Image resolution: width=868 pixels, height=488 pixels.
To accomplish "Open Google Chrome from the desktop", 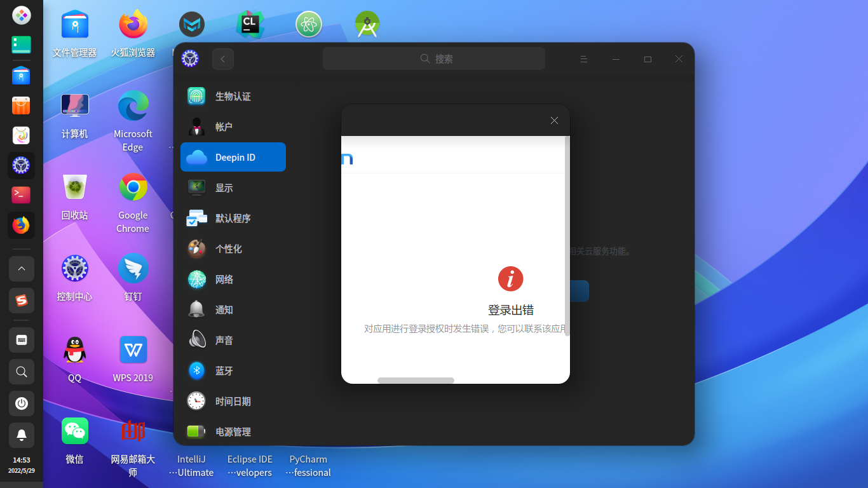I will (x=132, y=187).
